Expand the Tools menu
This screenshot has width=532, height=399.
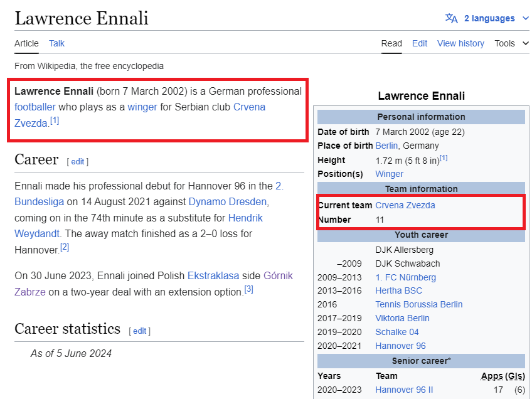click(x=511, y=43)
